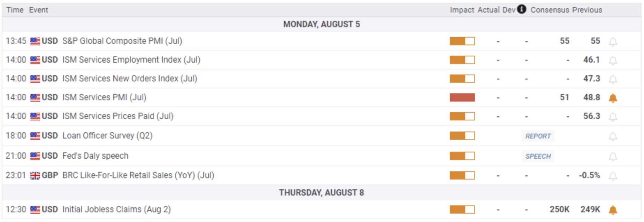Click red high-impact bar on ISM Services PMI
This screenshot has width=644, height=222.
(462, 97)
